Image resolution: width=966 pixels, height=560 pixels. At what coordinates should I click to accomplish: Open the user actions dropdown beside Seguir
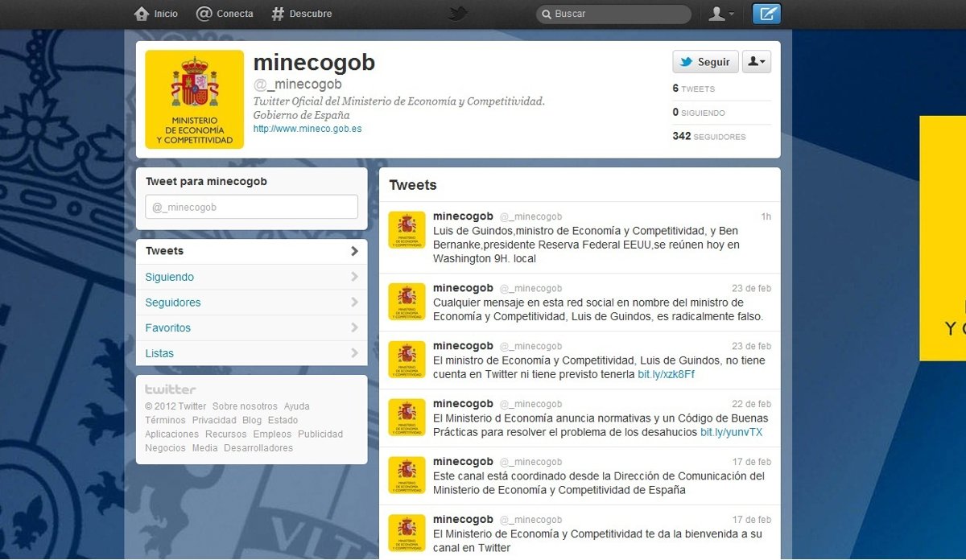click(756, 62)
